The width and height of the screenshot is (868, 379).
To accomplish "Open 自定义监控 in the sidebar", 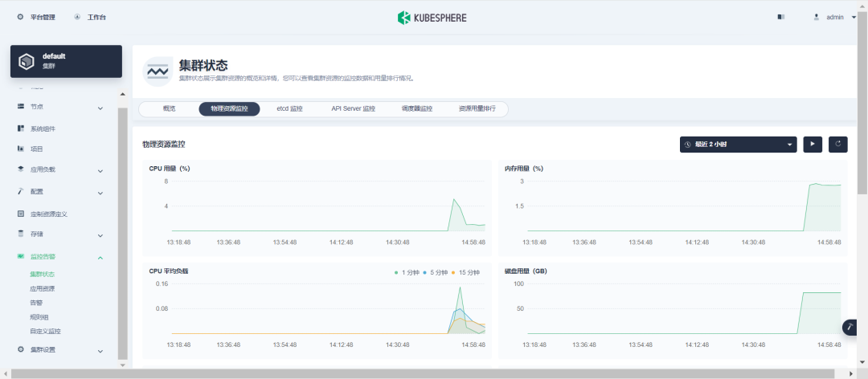I will click(x=45, y=332).
